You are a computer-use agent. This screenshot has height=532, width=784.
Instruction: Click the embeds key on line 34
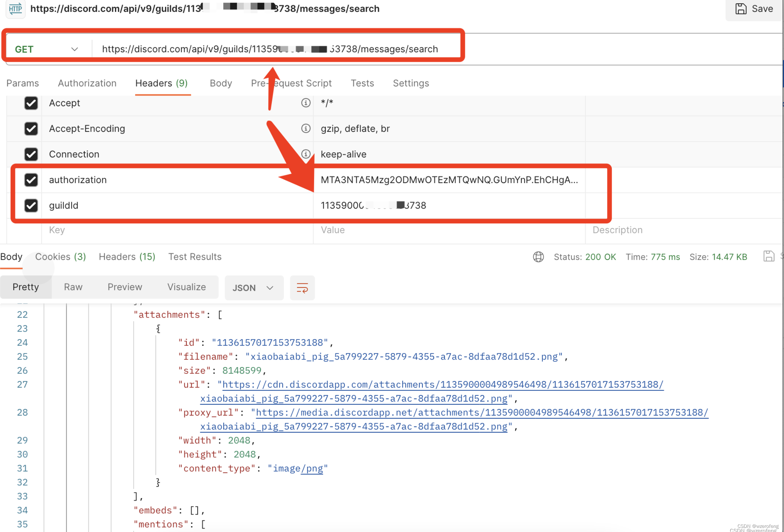point(155,511)
